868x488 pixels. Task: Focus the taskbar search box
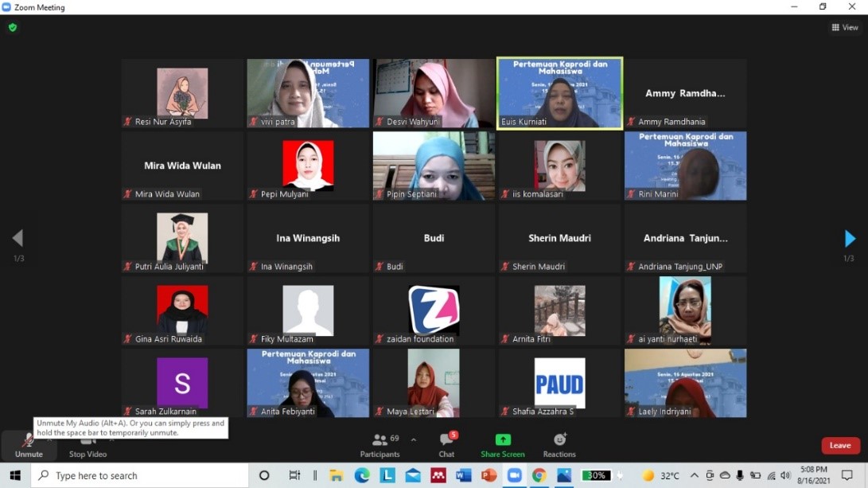(x=139, y=475)
